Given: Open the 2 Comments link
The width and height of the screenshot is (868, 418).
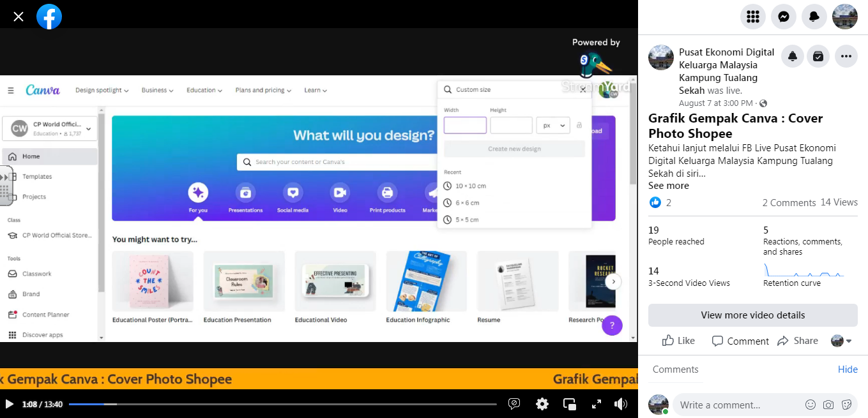Looking at the screenshot, I should point(789,203).
